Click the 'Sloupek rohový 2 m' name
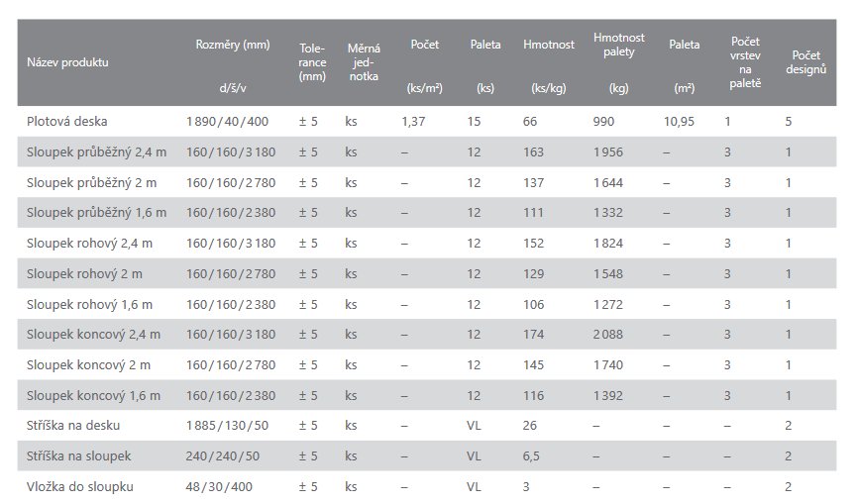The width and height of the screenshot is (858, 504). tap(84, 274)
